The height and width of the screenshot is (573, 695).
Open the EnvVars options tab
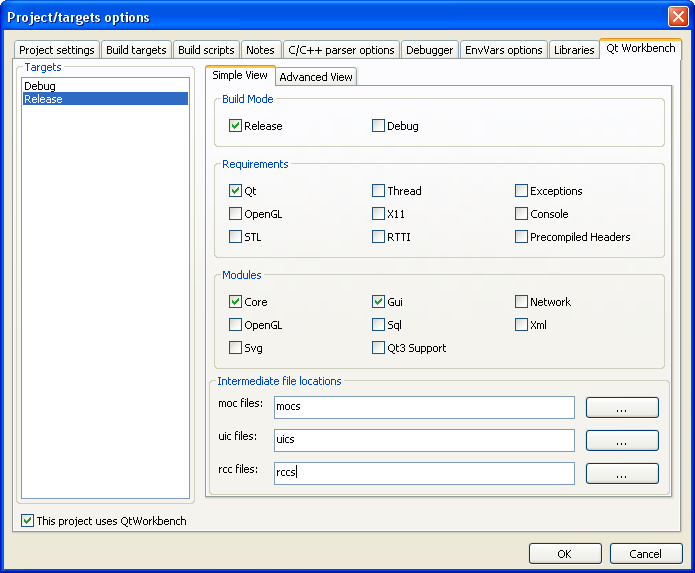click(x=503, y=50)
